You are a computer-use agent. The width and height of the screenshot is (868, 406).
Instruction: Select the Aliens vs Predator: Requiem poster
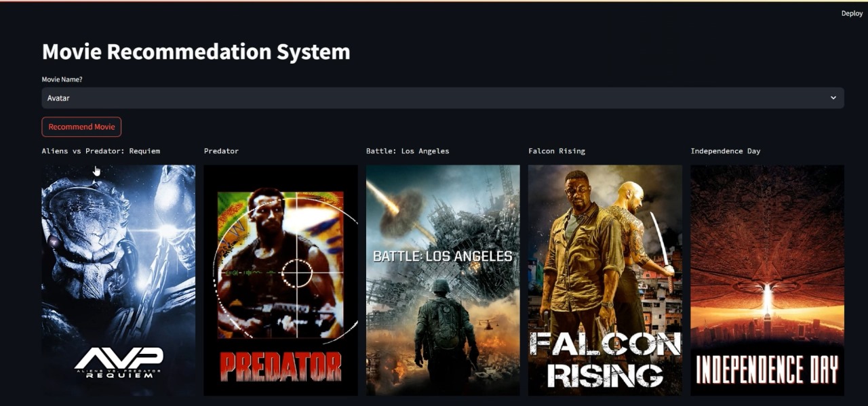point(119,280)
